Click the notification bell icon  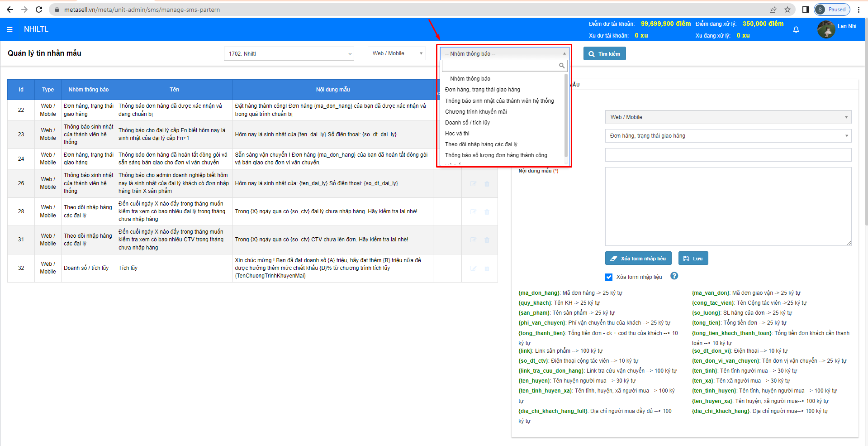click(x=796, y=29)
